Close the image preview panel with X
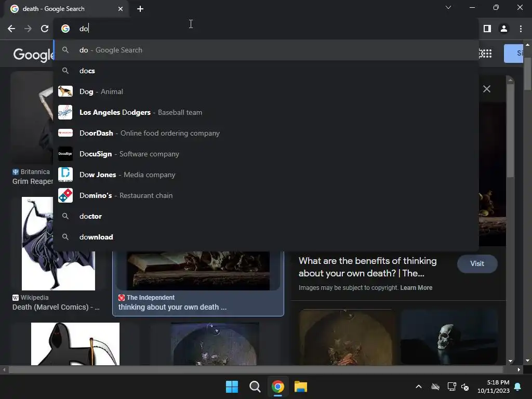The height and width of the screenshot is (399, 532). pyautogui.click(x=486, y=89)
